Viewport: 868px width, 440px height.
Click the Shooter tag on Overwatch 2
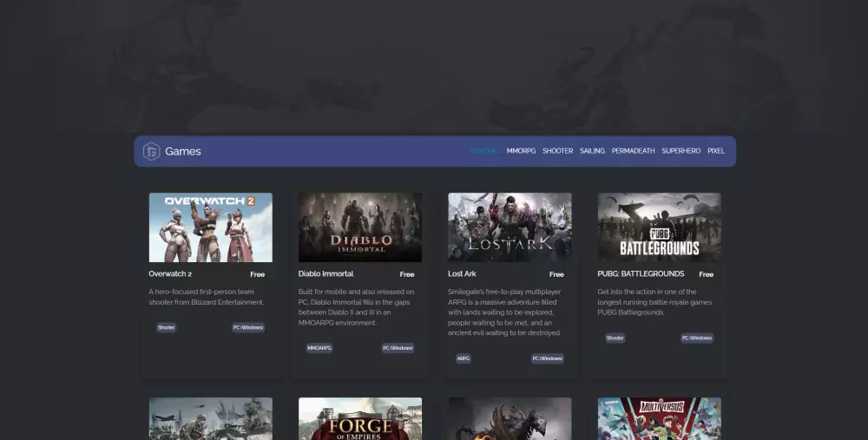coord(166,328)
